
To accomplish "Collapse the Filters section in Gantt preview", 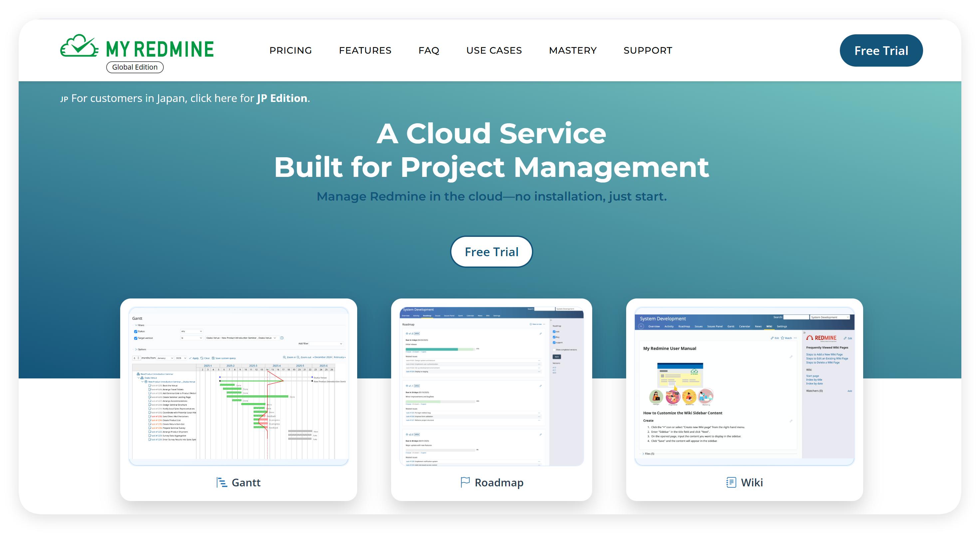I will coord(136,325).
